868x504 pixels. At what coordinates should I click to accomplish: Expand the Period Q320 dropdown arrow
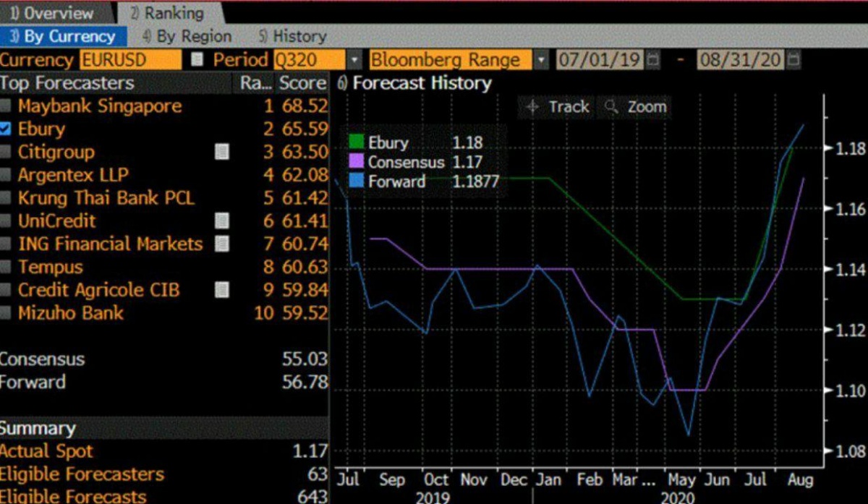pyautogui.click(x=354, y=59)
